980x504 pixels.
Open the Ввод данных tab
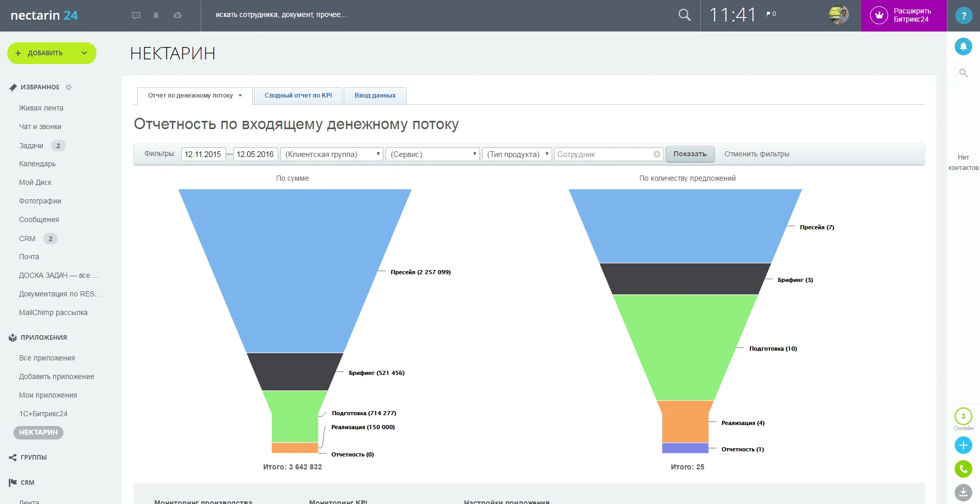tap(375, 96)
